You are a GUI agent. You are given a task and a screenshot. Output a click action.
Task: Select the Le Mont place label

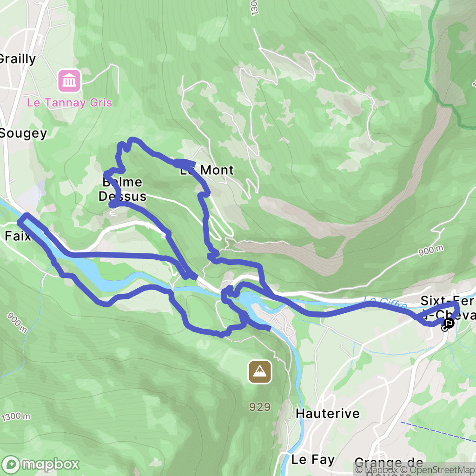tap(207, 170)
